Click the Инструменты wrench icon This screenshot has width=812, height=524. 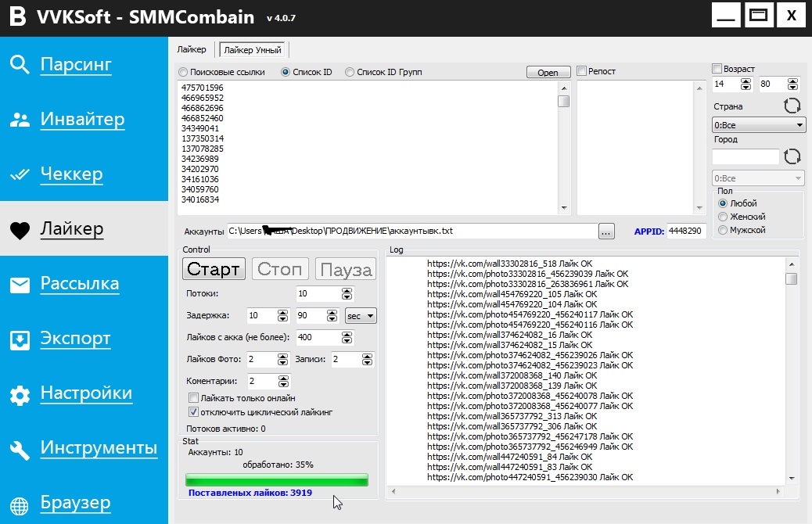20,449
